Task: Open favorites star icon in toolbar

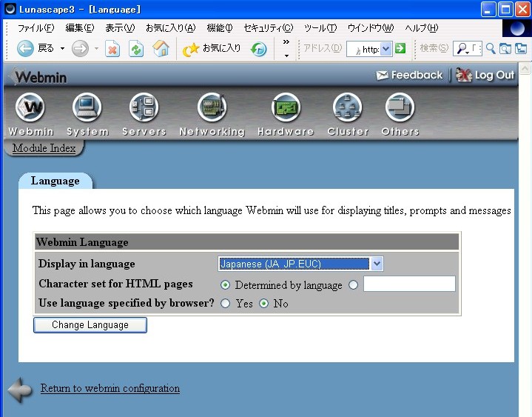Action: [191, 49]
